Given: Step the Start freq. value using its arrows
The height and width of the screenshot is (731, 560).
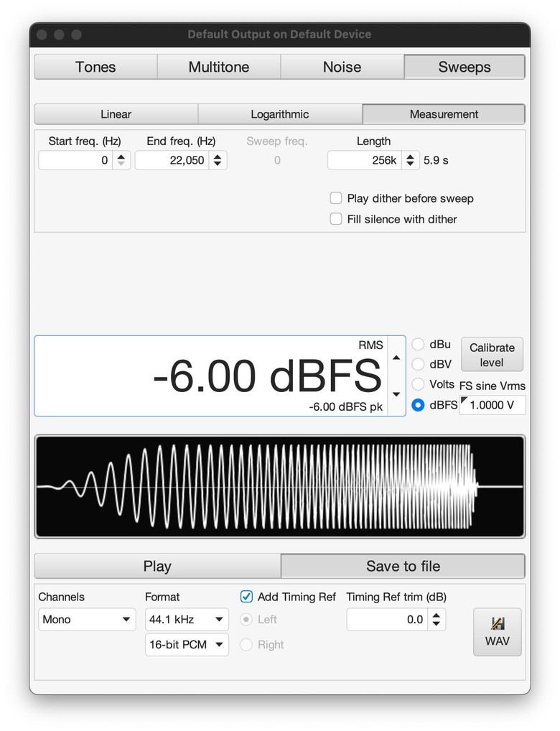Looking at the screenshot, I should click(x=121, y=160).
